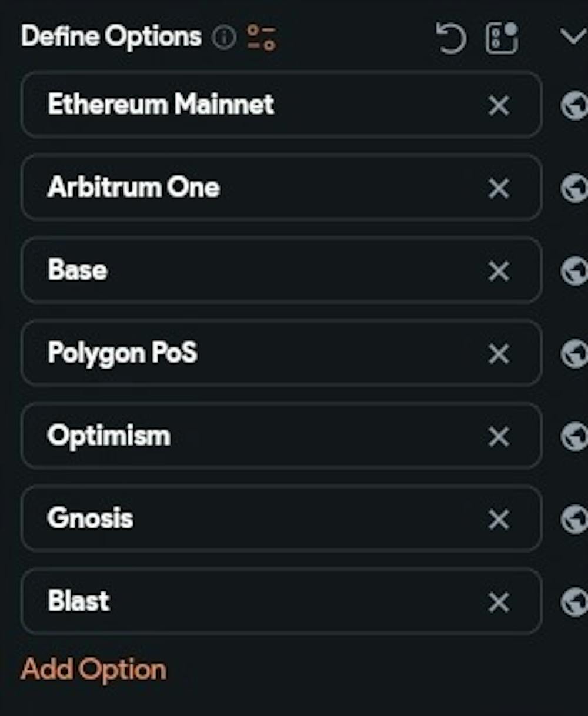Open the options settings sliders icon

(x=261, y=38)
